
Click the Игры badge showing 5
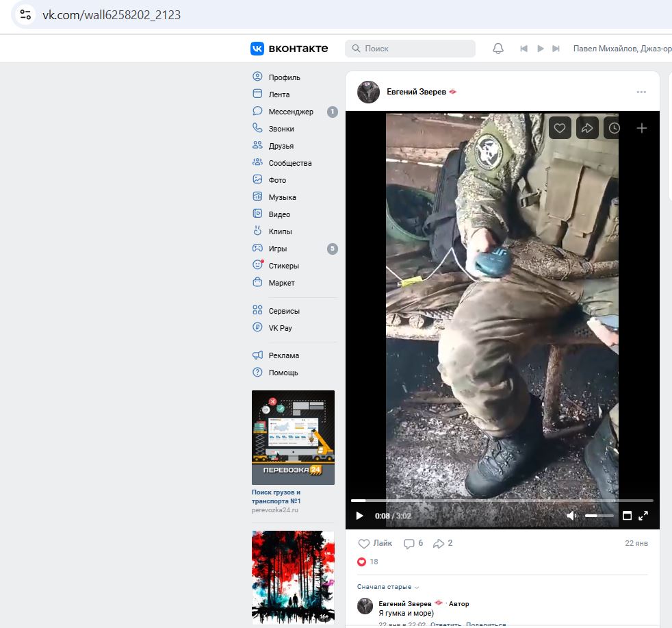333,249
